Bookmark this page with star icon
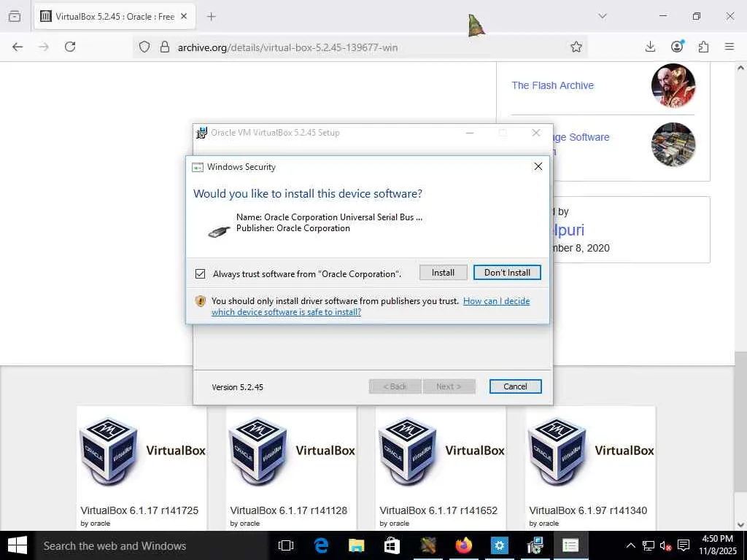The image size is (747, 560). point(576,47)
